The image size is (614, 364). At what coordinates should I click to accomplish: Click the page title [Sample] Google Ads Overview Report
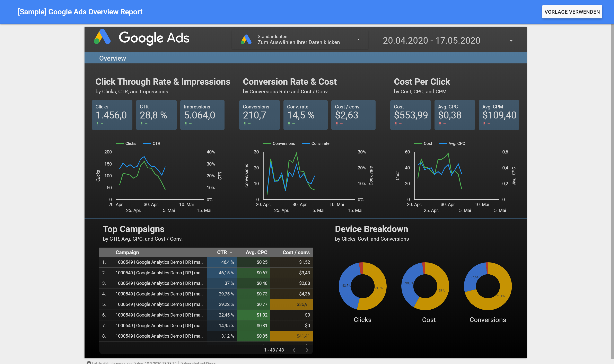click(x=80, y=12)
